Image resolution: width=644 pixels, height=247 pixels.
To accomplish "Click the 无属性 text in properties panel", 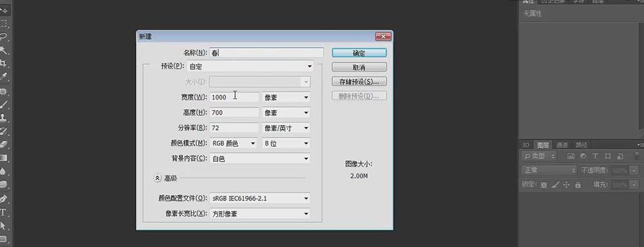I will pyautogui.click(x=532, y=14).
